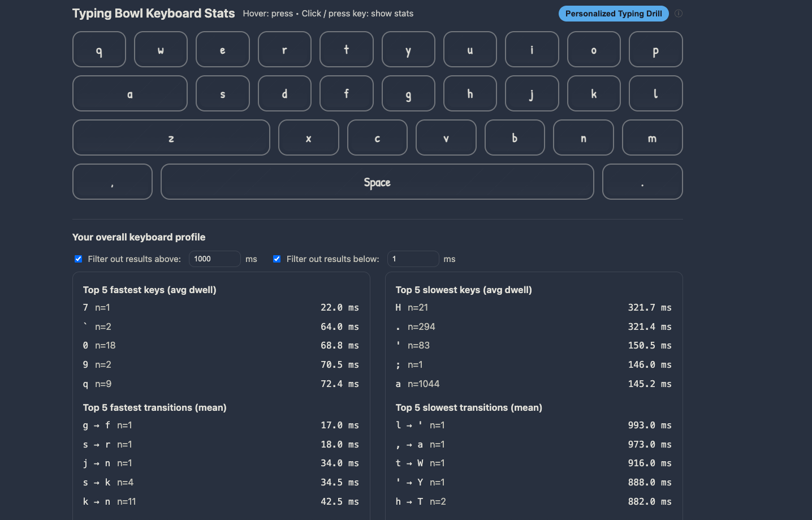Click 'Your overall keyboard profile' heading
The width and height of the screenshot is (812, 520).
coord(139,237)
